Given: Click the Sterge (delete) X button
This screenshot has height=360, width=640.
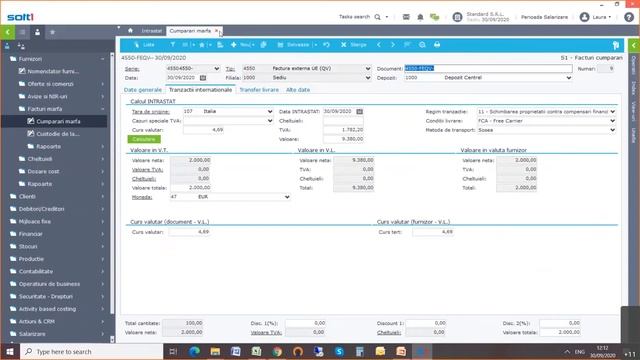Looking at the screenshot, I should click(354, 45).
